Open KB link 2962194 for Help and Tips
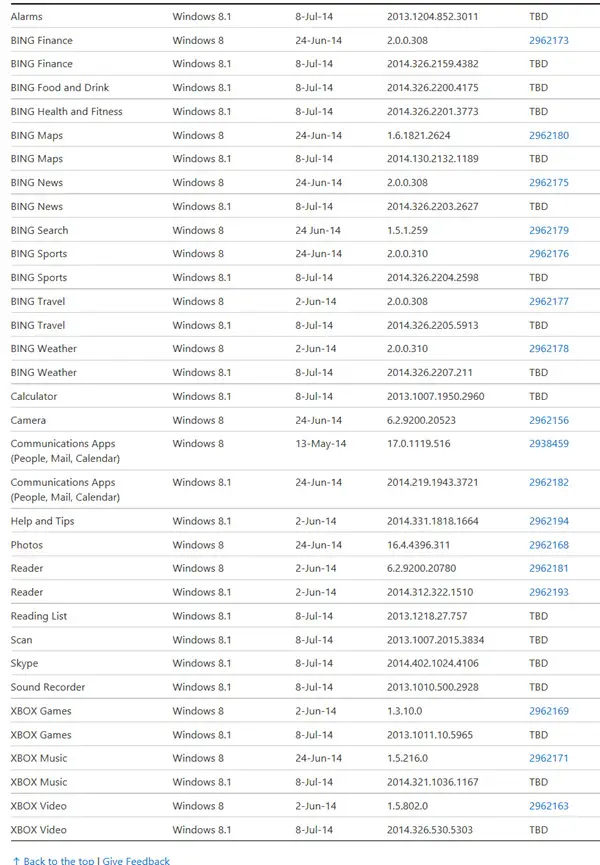This screenshot has height=865, width=600. (549, 521)
